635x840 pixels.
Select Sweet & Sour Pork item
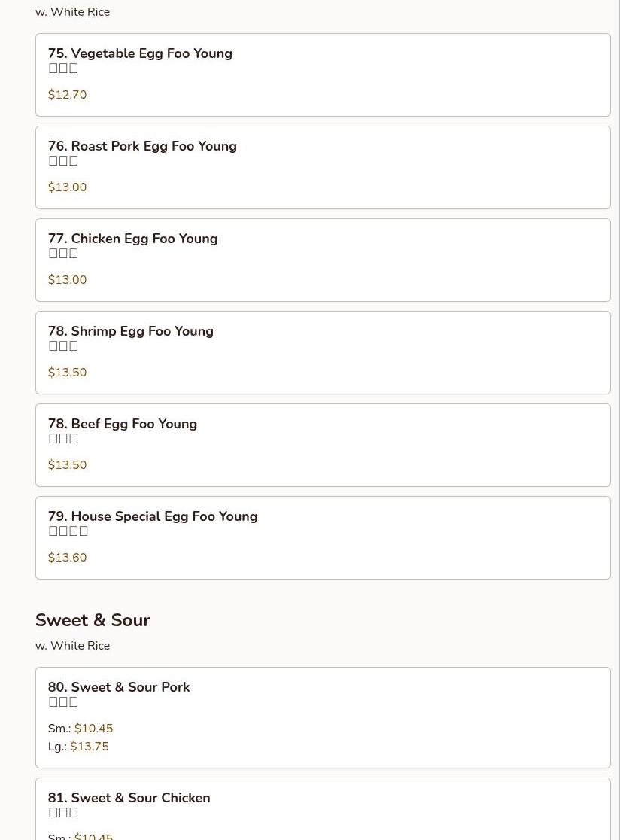(x=119, y=687)
